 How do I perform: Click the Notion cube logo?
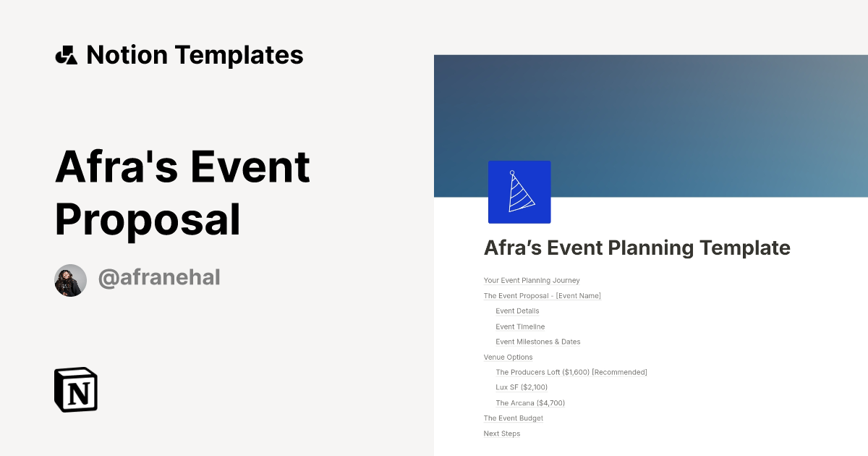[76, 389]
